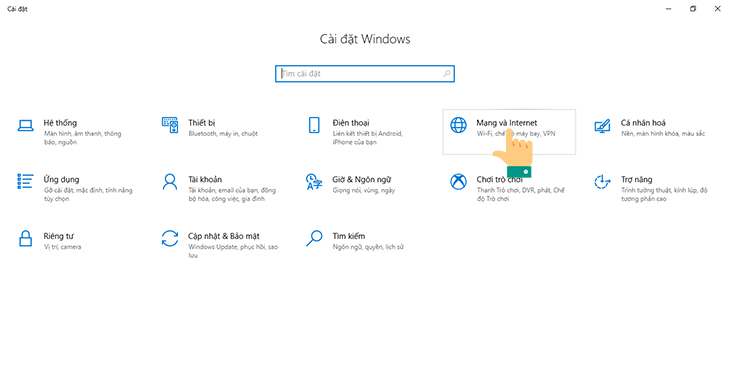
Task: Open the Tài khoản person icon
Action: [170, 182]
